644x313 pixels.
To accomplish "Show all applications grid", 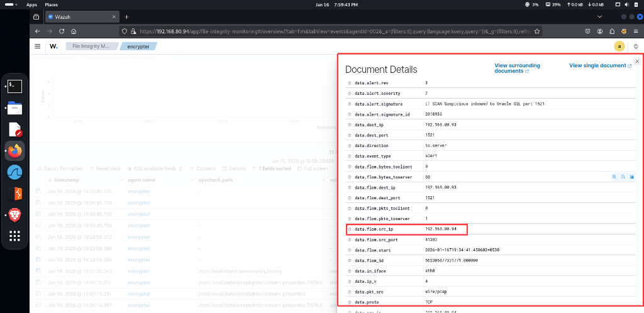I will tap(15, 236).
